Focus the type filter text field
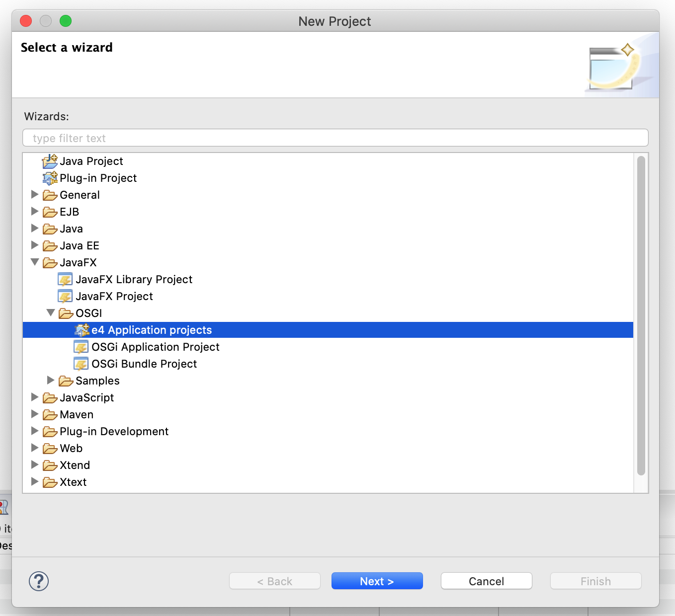 [x=335, y=138]
